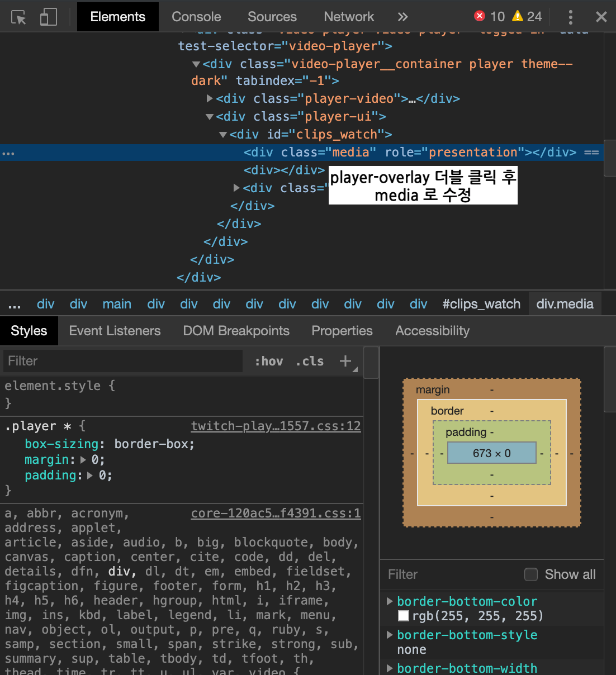616x675 pixels.
Task: Open the red error count indicator
Action: click(489, 16)
